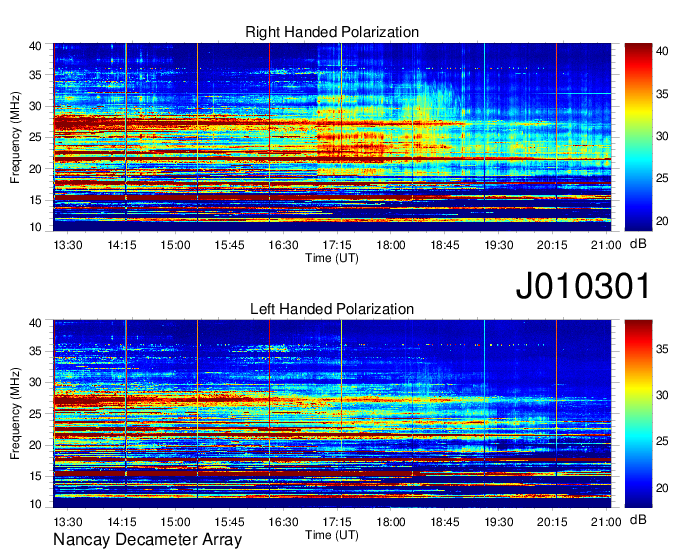Click 10 on Right Handed frequency axis
680x552 pixels.
pos(35,227)
